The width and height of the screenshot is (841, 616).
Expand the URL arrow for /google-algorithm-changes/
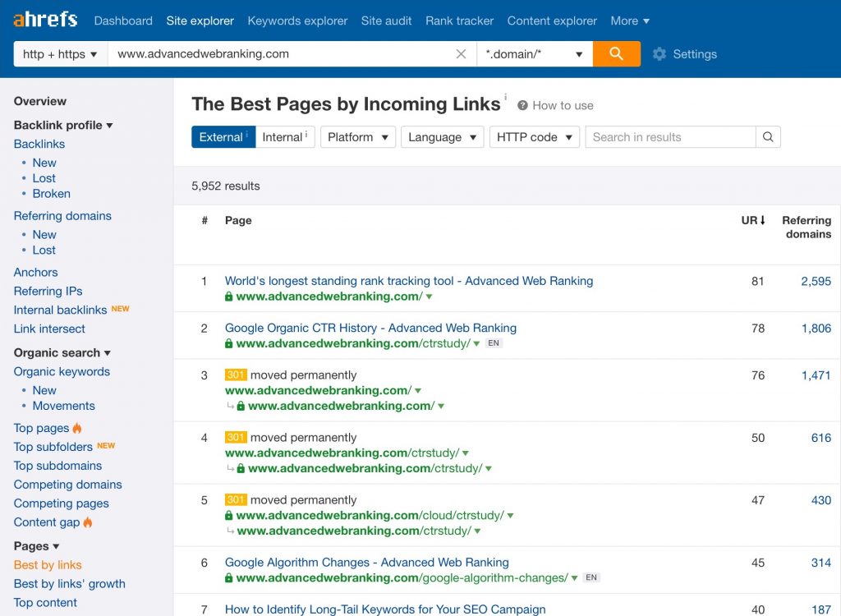[574, 578]
